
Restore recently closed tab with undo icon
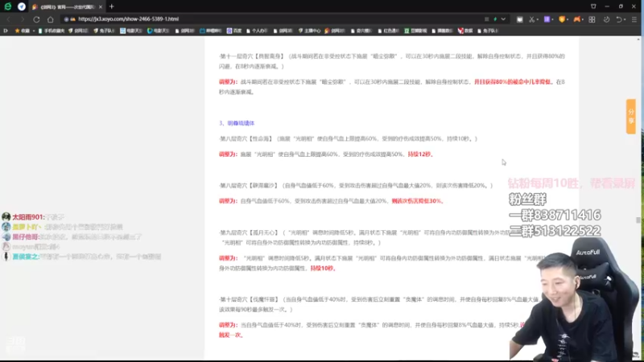618,19
